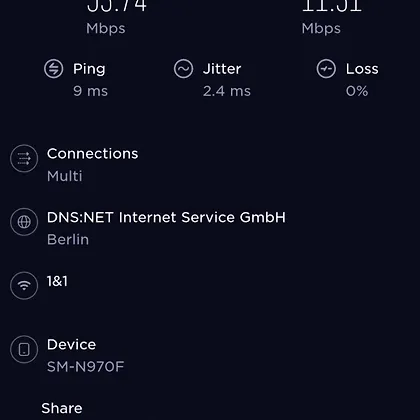Tap the 1&1 provider name
The height and width of the screenshot is (420, 420).
pos(57,281)
